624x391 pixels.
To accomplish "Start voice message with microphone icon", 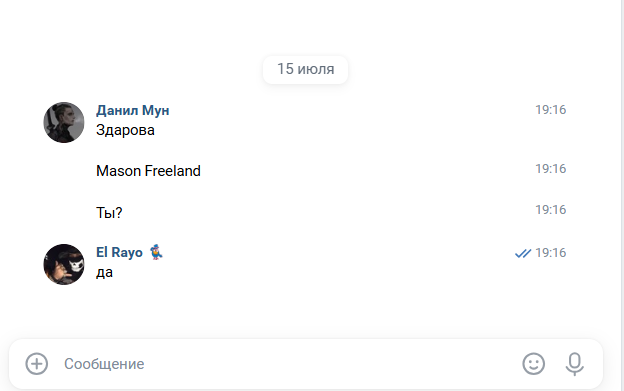I will (575, 364).
